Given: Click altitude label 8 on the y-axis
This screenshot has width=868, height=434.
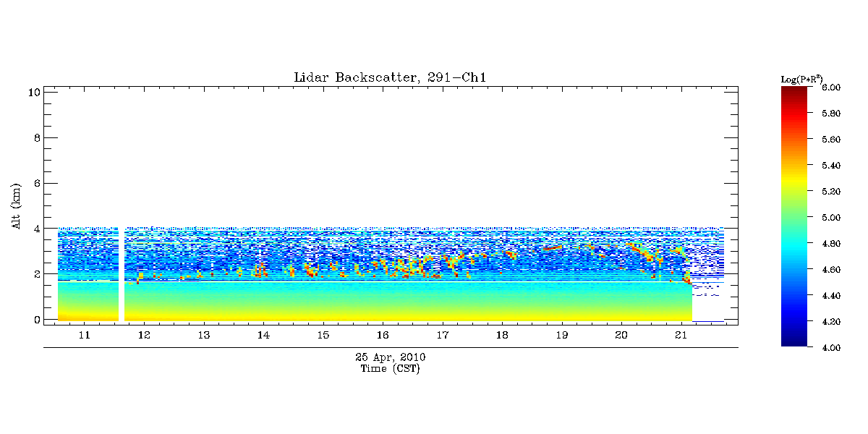Looking at the screenshot, I should click(35, 137).
